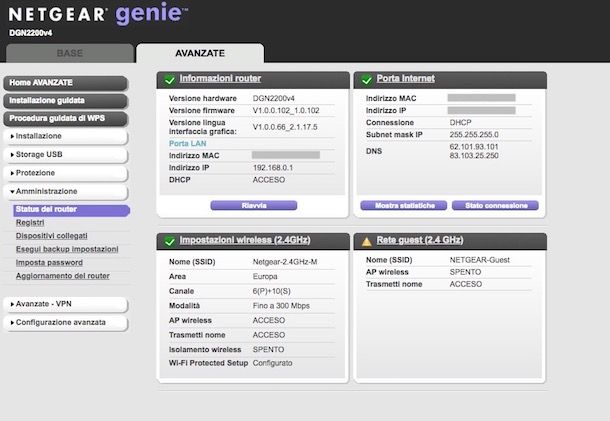Image resolution: width=610 pixels, height=421 pixels.
Task: Click GUI language version V1.0.0.66_2.1.17.5
Action: (285, 127)
